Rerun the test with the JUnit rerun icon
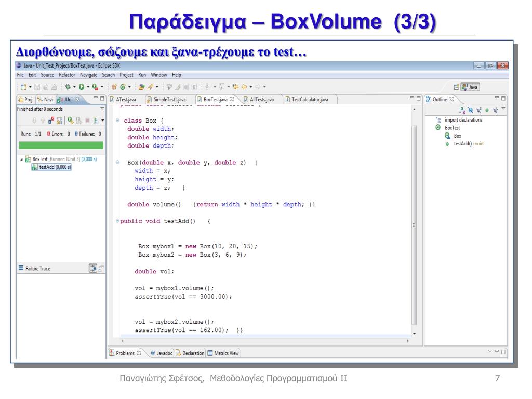The image size is (532, 399). [70, 120]
